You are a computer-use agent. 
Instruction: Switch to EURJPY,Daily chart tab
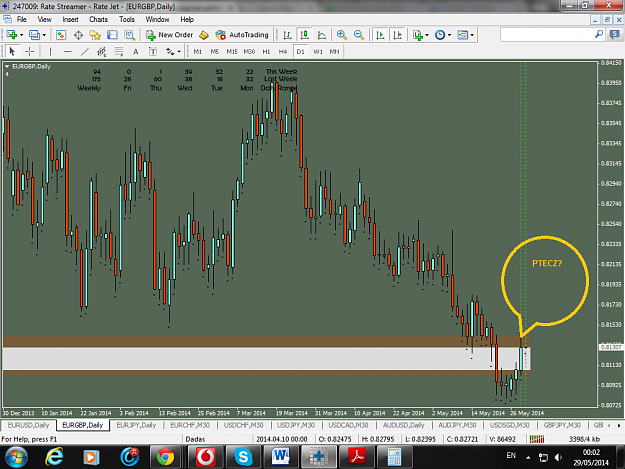point(136,425)
